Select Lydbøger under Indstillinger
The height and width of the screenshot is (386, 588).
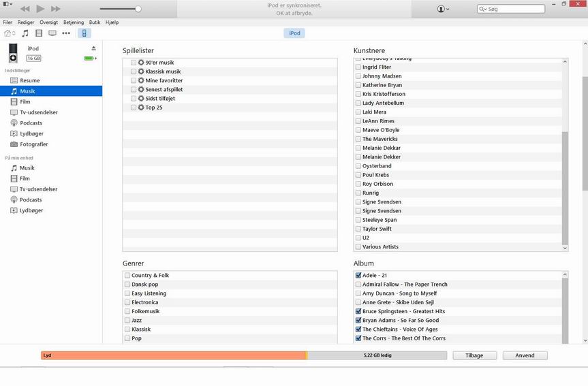pos(51,133)
